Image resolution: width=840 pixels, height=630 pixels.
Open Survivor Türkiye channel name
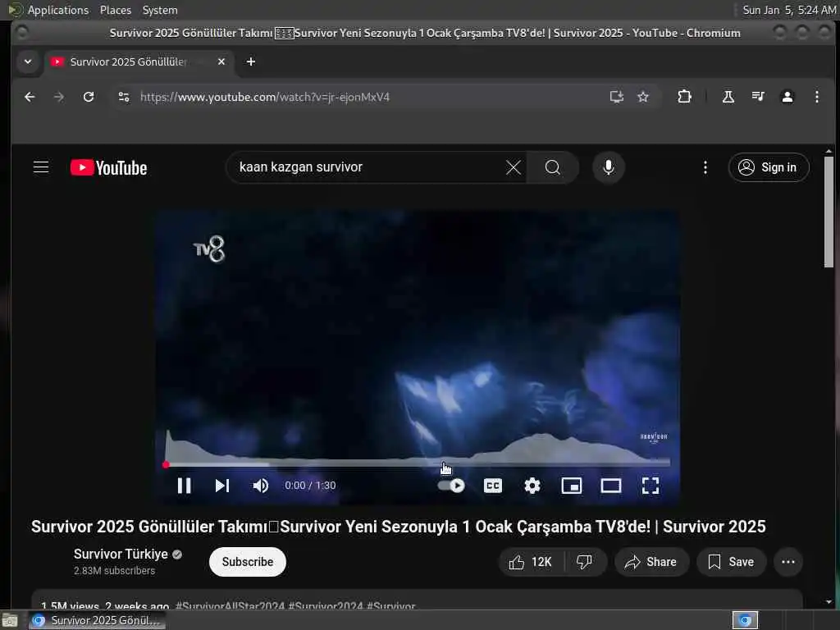point(121,554)
